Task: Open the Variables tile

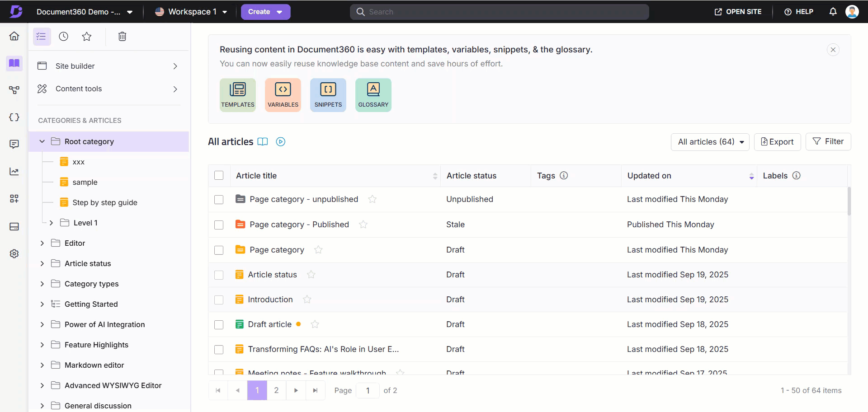Action: click(x=283, y=94)
